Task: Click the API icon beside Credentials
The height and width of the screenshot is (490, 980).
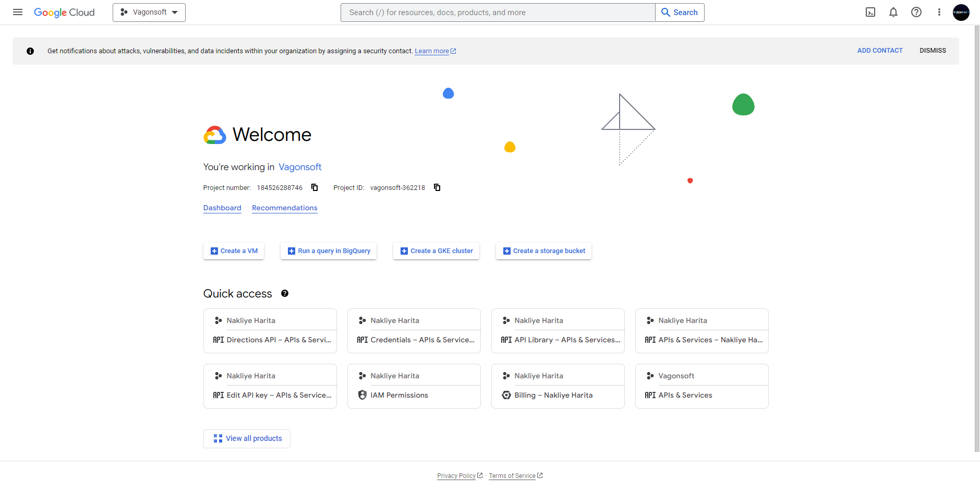Action: [362, 340]
